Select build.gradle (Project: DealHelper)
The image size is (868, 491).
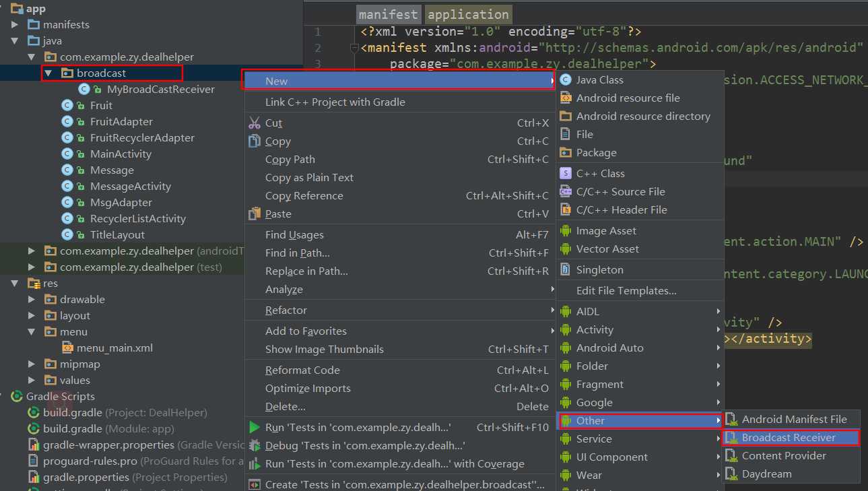pos(125,412)
